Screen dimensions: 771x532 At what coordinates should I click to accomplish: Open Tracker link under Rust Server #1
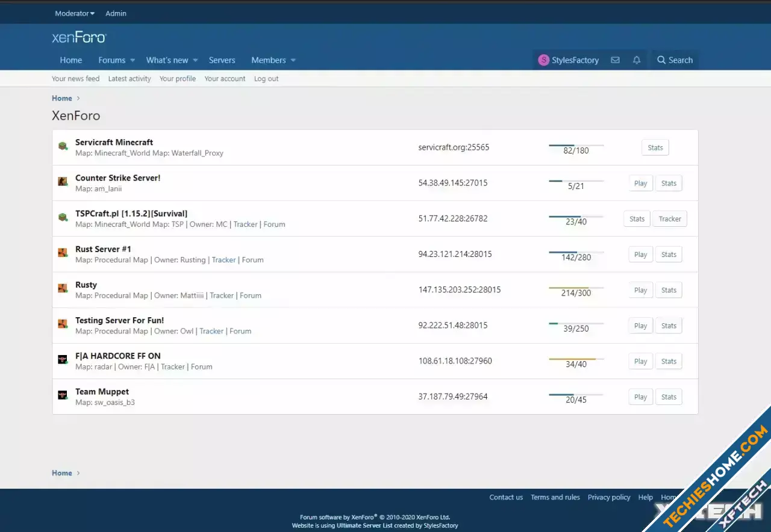tap(223, 260)
